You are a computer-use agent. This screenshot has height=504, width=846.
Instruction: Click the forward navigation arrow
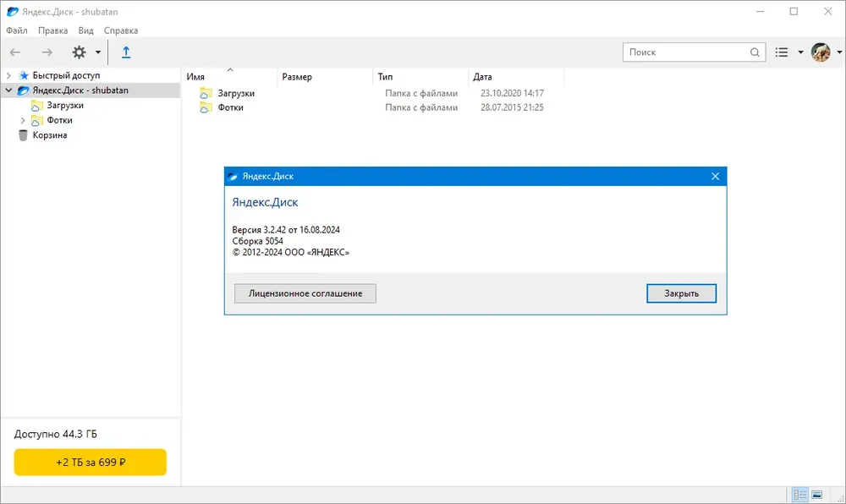click(x=47, y=52)
